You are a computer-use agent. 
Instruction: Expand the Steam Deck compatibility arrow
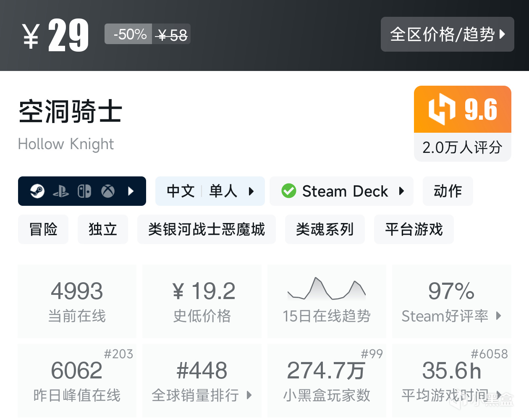tap(401, 191)
